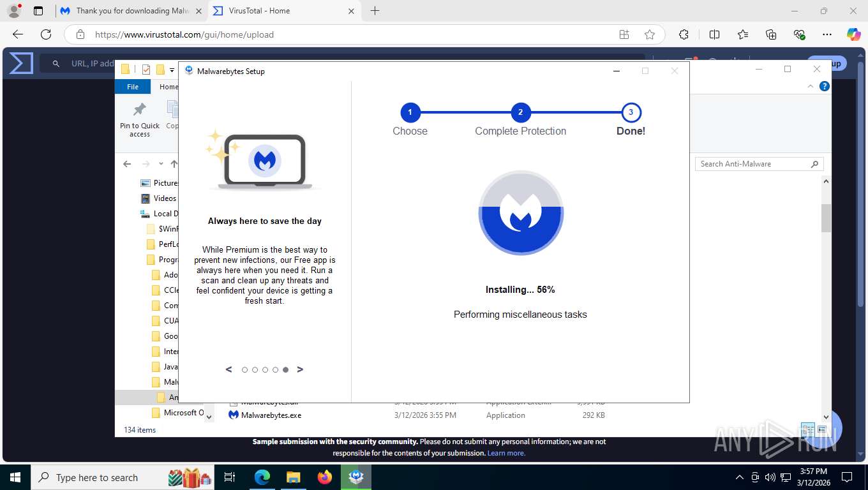Viewport: 868px width, 490px height.
Task: Click the Edge address bar URL
Action: click(184, 35)
